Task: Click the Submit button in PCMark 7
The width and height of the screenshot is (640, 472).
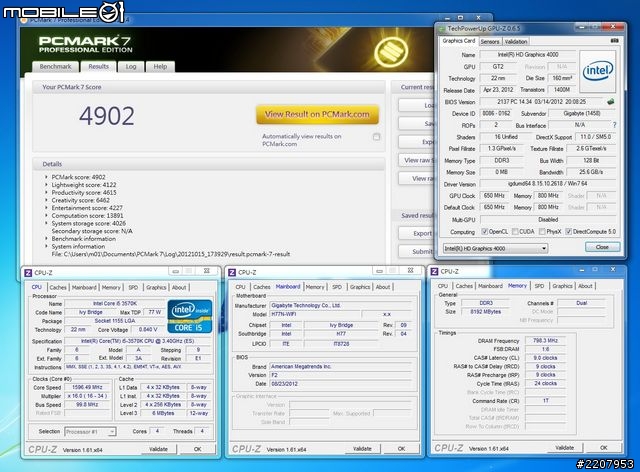Action: (x=416, y=252)
